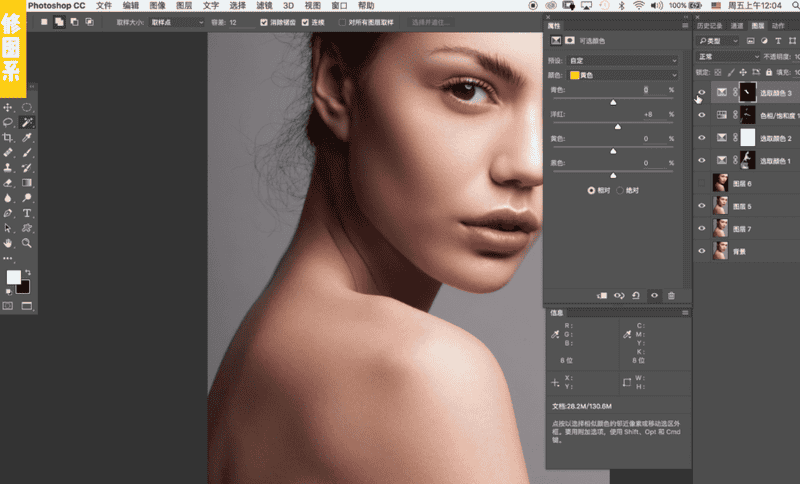Image resolution: width=800 pixels, height=484 pixels.
Task: Select the Path Selection tool
Action: pos(8,228)
